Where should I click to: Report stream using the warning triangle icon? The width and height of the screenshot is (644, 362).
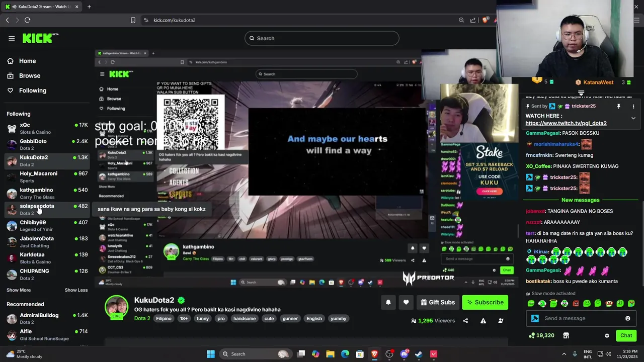(x=483, y=321)
